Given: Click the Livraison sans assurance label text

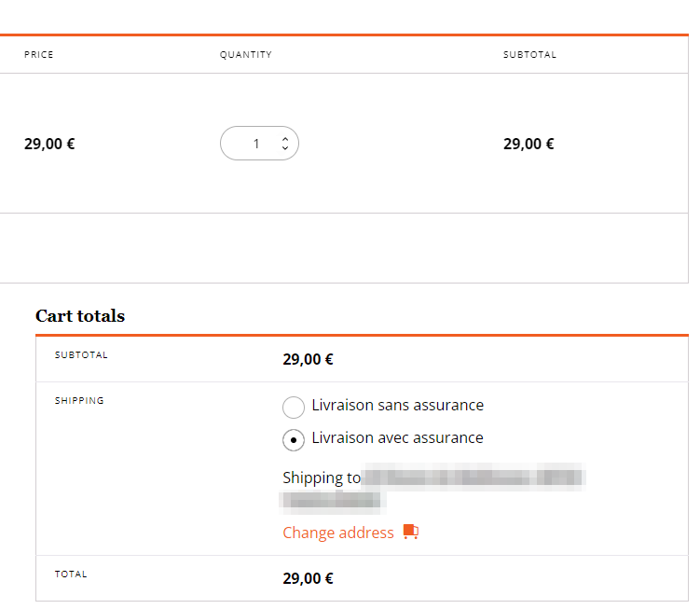Looking at the screenshot, I should pyautogui.click(x=397, y=405).
